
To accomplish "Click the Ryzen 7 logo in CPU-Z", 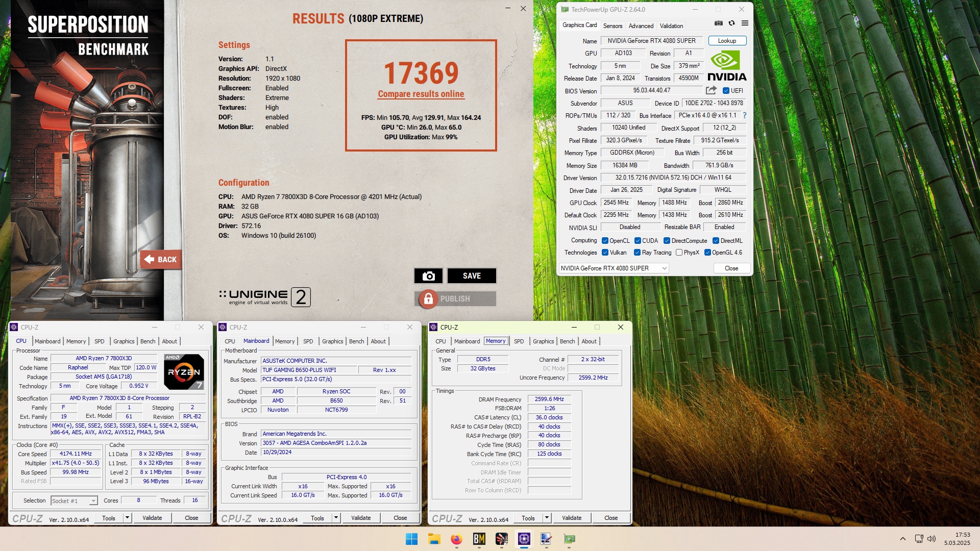I will [x=184, y=372].
